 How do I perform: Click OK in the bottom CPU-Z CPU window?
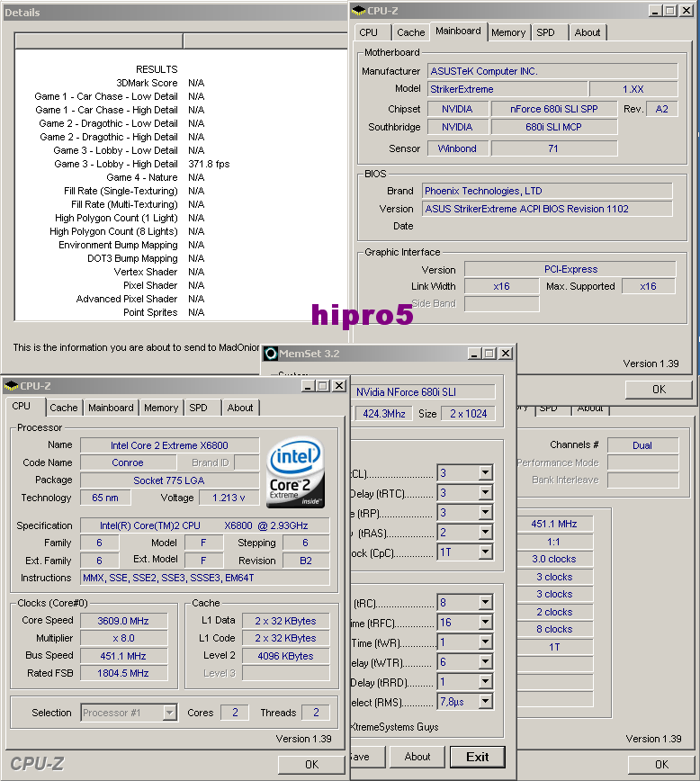click(x=312, y=765)
